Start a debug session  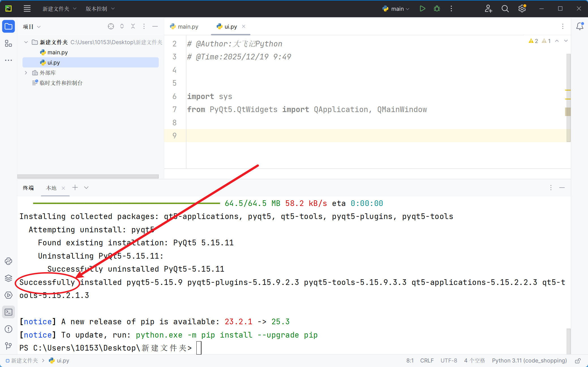(x=437, y=8)
